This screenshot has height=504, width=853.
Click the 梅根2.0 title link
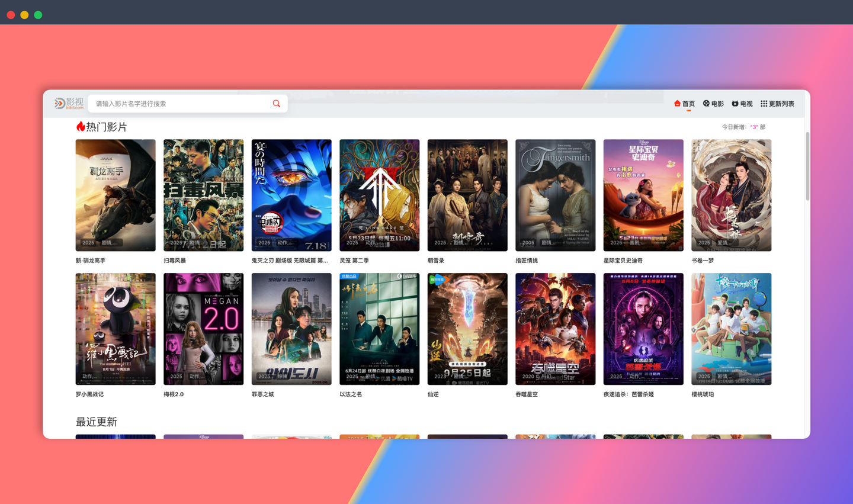(x=174, y=394)
